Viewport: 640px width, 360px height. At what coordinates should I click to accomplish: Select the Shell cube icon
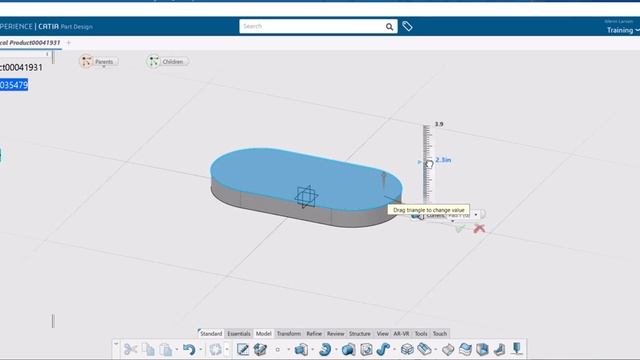[x=482, y=349]
